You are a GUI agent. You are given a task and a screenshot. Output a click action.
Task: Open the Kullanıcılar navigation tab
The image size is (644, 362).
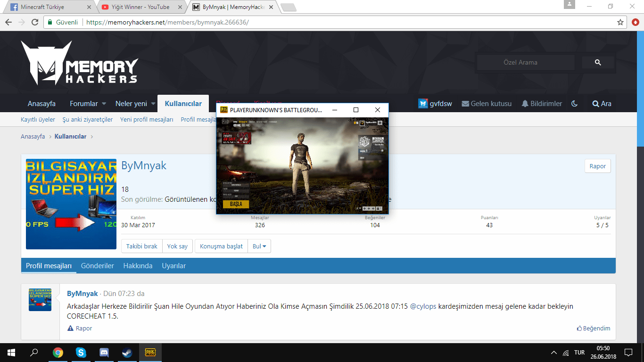[x=183, y=104]
